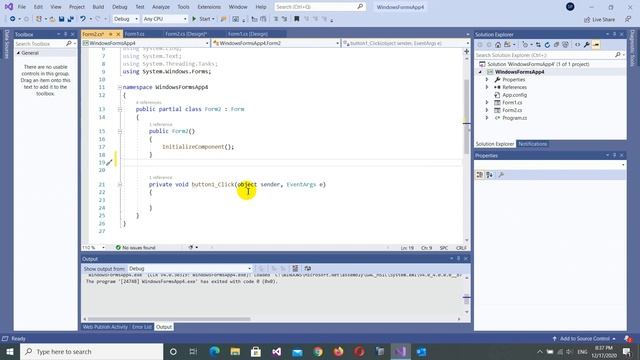Switch to the Error List tab

point(142,327)
